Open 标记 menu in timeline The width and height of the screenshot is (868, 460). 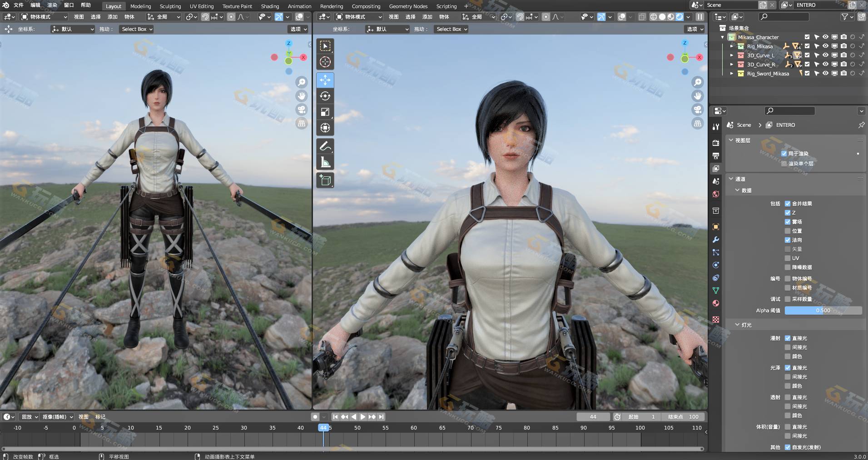click(x=100, y=417)
